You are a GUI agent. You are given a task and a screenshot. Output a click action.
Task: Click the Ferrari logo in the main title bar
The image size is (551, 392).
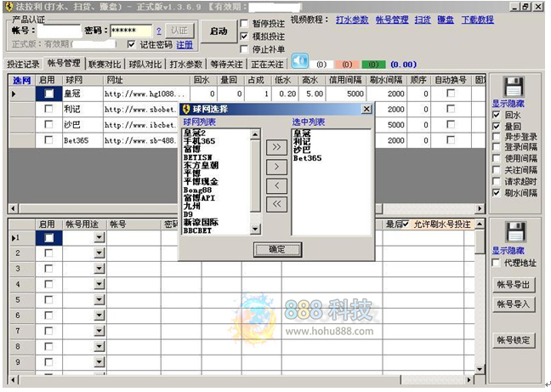click(x=9, y=7)
